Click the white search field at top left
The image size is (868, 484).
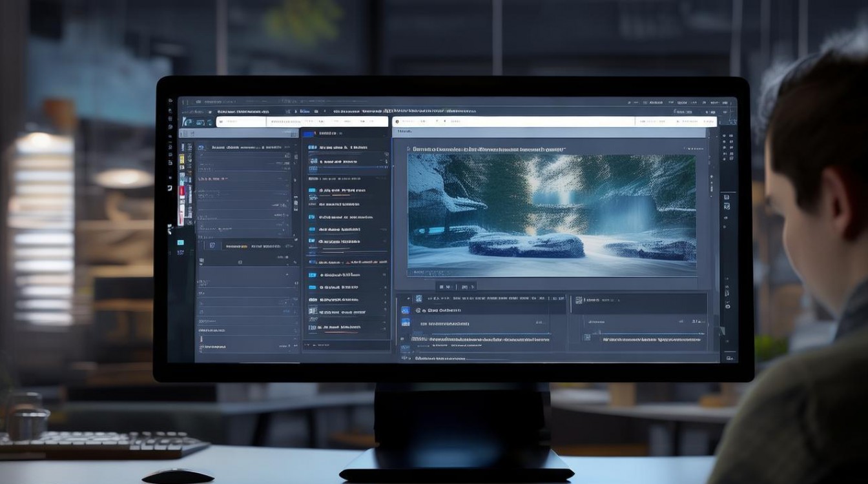[240, 121]
